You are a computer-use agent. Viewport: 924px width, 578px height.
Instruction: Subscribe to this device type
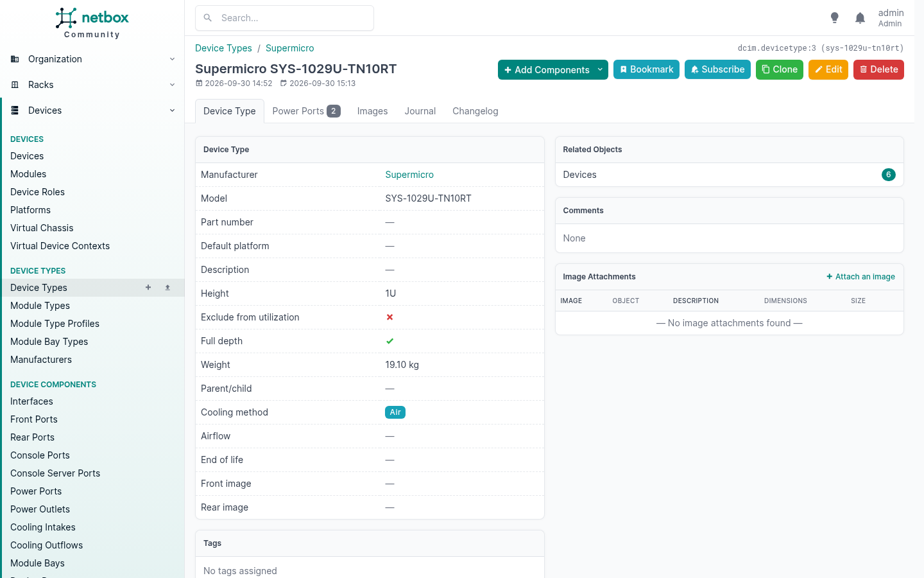717,69
